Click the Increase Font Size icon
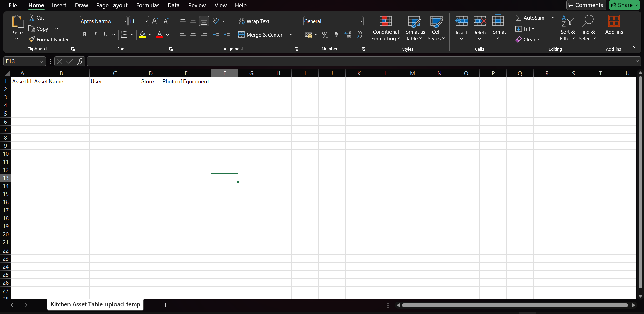Screen dimensions: 644x314 pos(155,21)
